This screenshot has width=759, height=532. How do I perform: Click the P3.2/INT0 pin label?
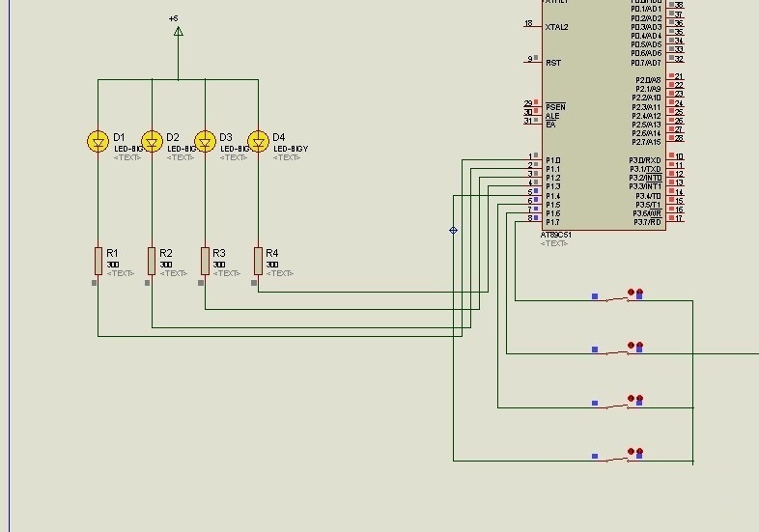click(x=645, y=179)
